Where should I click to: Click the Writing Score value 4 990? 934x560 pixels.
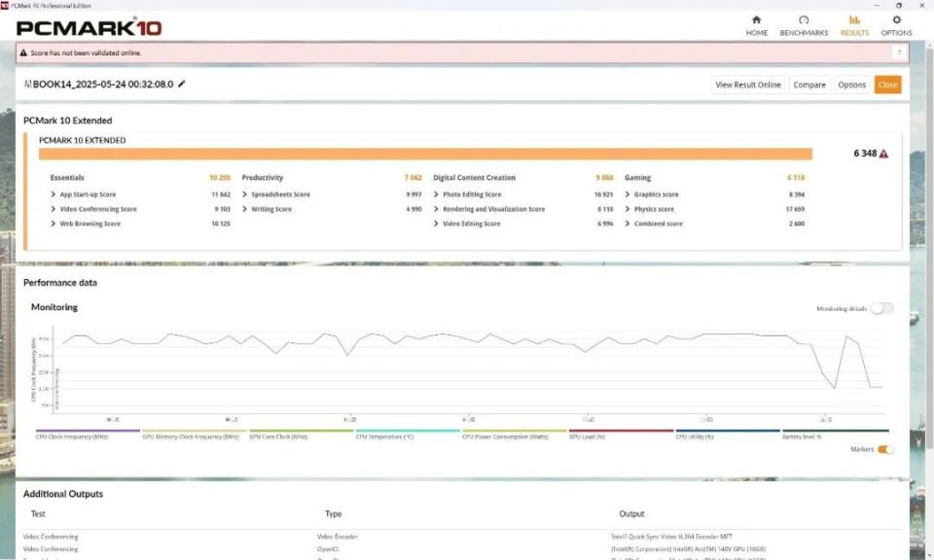coord(414,209)
